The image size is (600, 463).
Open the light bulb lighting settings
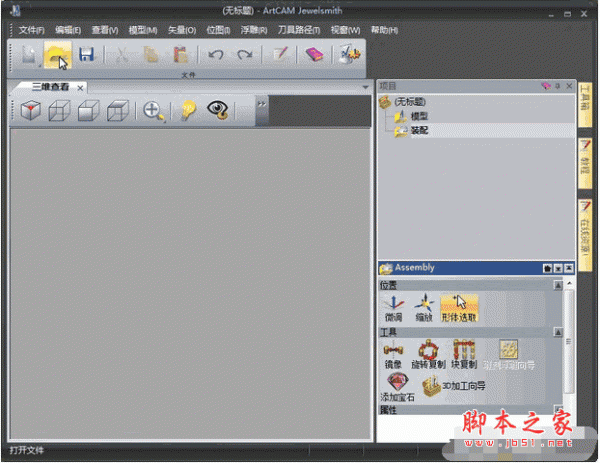(x=188, y=111)
